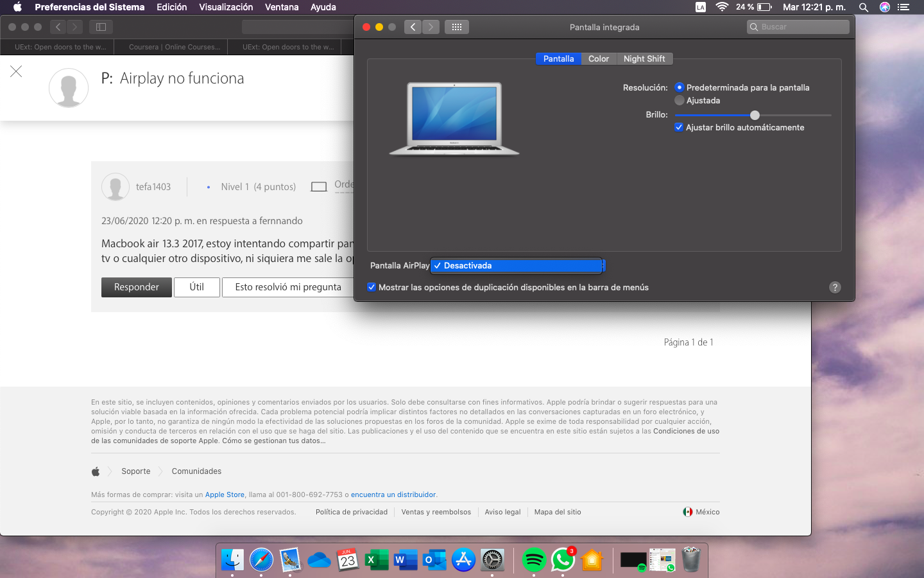Screen dimensions: 924x578
Task: Toggle the mirroring options in menu bar checkbox
Action: point(372,287)
